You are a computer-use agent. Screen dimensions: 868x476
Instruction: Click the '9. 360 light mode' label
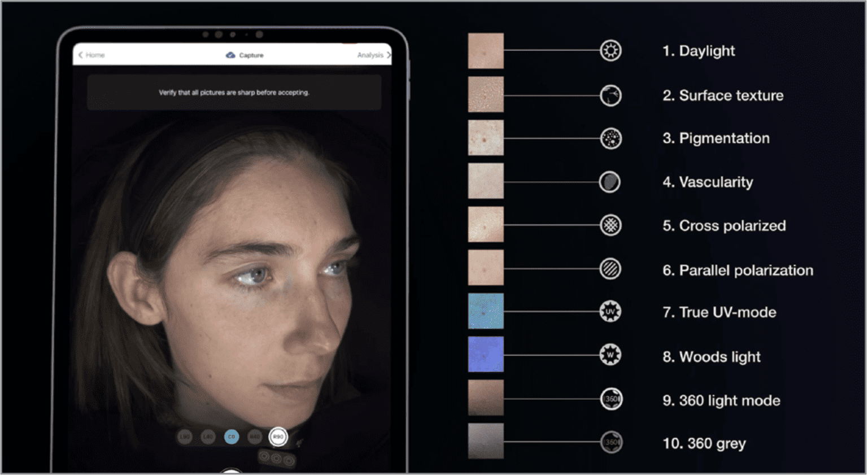[721, 401]
